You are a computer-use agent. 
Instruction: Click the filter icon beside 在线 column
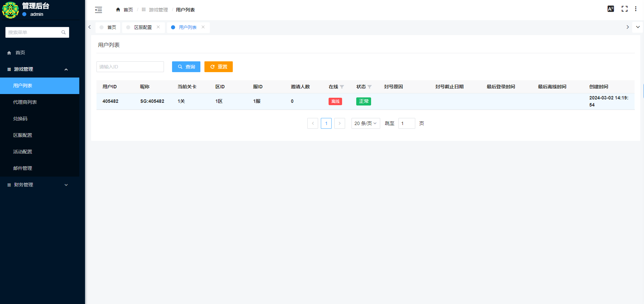[342, 87]
